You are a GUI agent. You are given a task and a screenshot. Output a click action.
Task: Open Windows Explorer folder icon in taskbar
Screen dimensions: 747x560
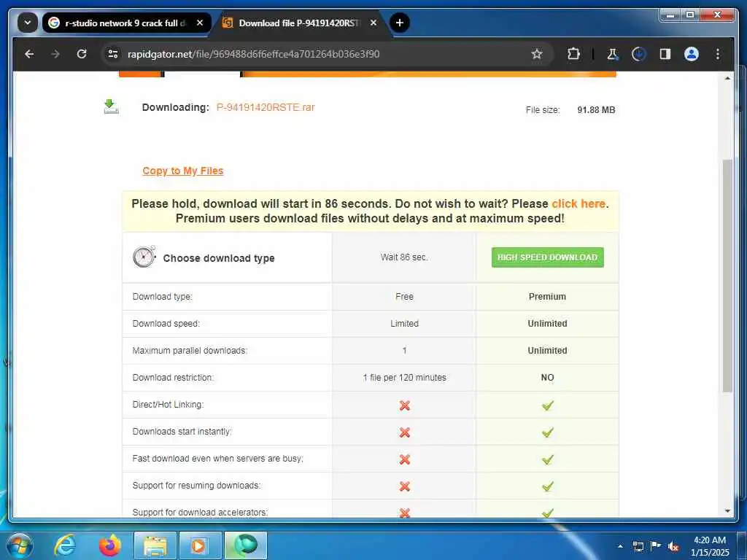155,545
